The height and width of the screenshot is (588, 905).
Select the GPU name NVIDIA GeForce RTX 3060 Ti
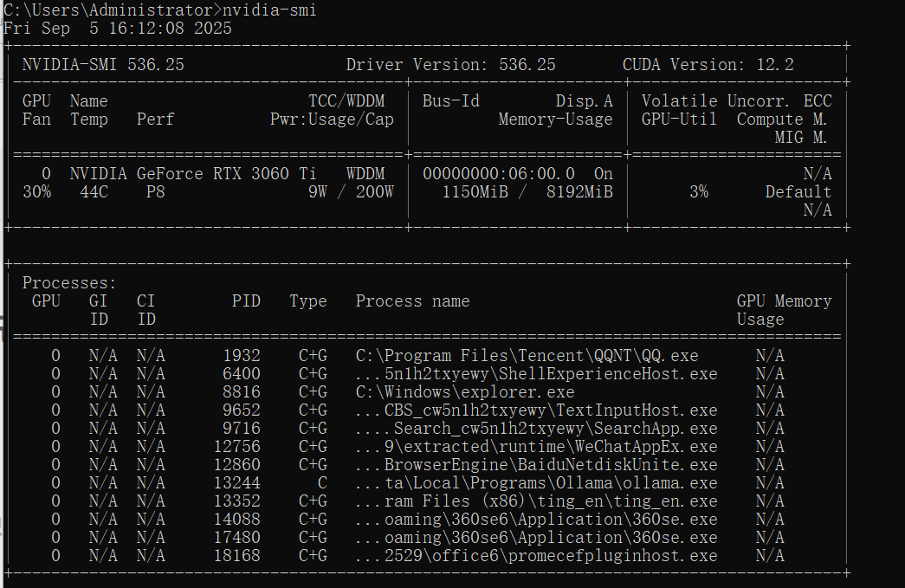pos(193,174)
